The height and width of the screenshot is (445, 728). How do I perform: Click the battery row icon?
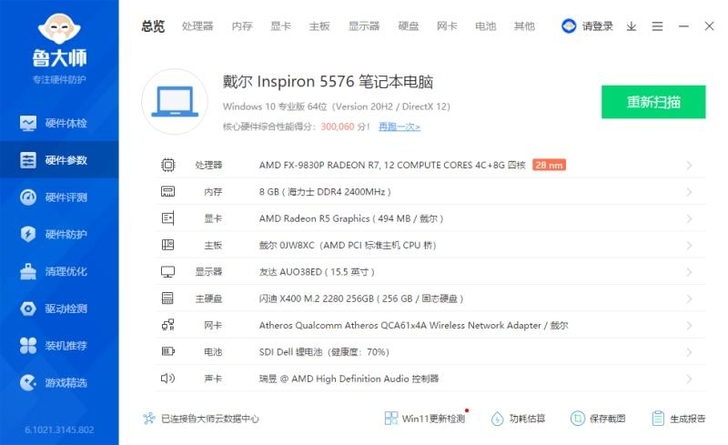coord(168,352)
